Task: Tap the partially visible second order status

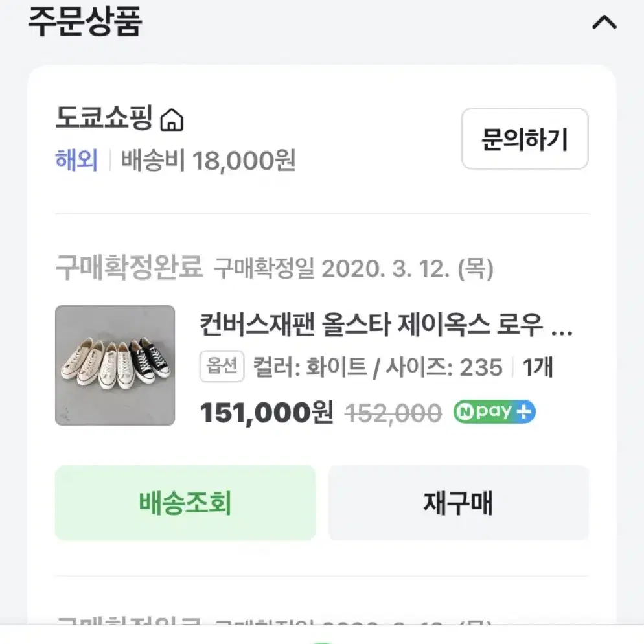Action: tap(129, 621)
